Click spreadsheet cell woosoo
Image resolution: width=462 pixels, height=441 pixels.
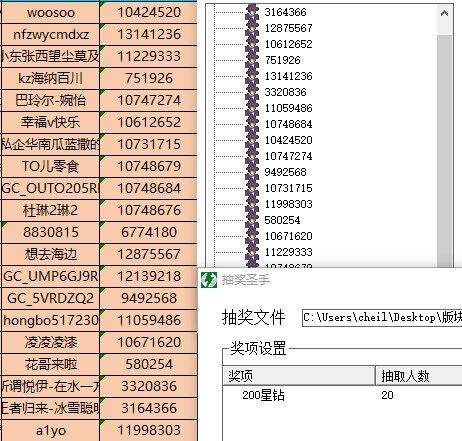50,12
